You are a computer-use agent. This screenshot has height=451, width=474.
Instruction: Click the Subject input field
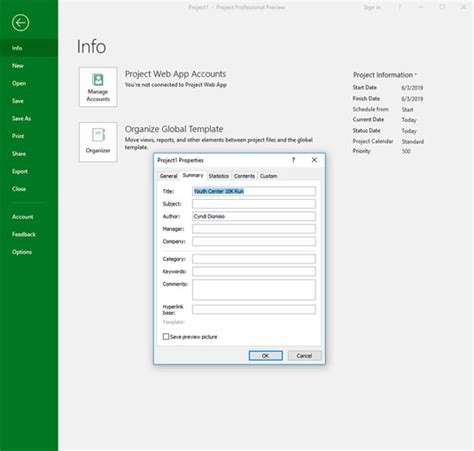pyautogui.click(x=254, y=204)
